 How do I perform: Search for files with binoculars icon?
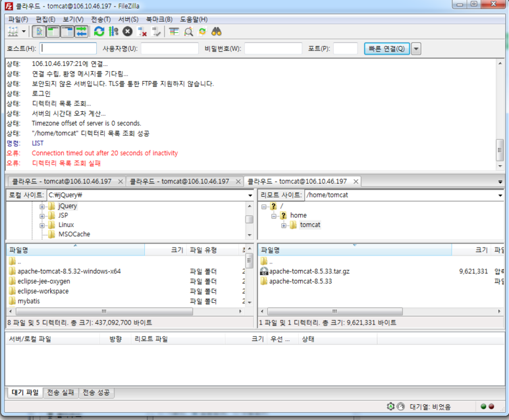217,32
